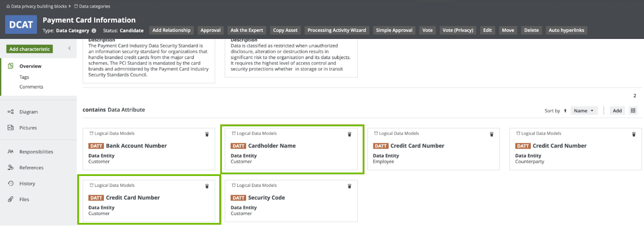Open the References section icon

[11, 167]
